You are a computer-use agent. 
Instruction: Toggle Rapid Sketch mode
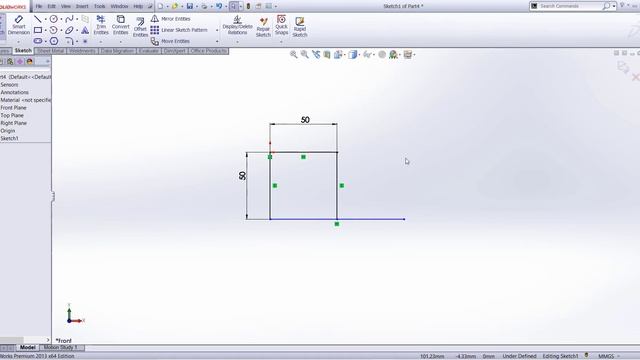click(x=300, y=27)
